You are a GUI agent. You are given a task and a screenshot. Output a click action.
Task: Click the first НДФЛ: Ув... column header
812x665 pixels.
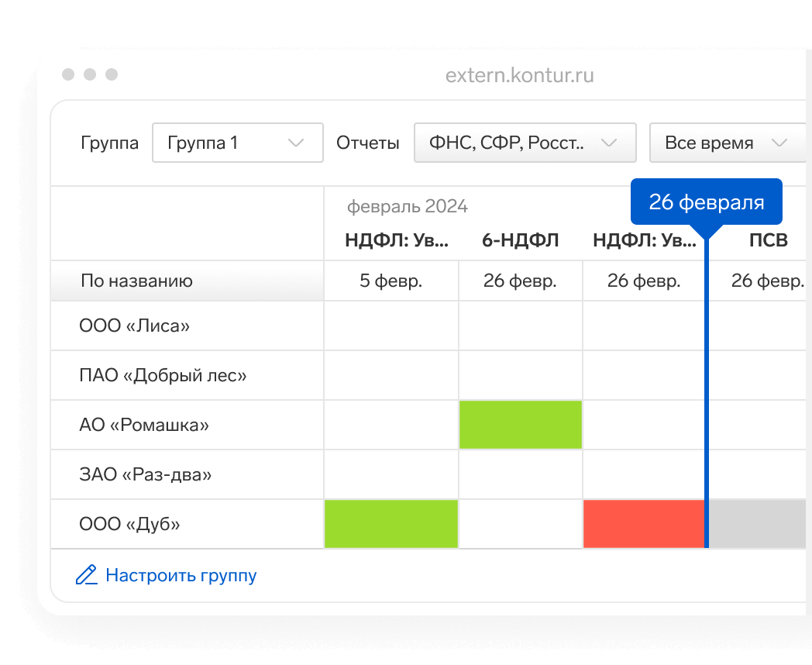397,240
